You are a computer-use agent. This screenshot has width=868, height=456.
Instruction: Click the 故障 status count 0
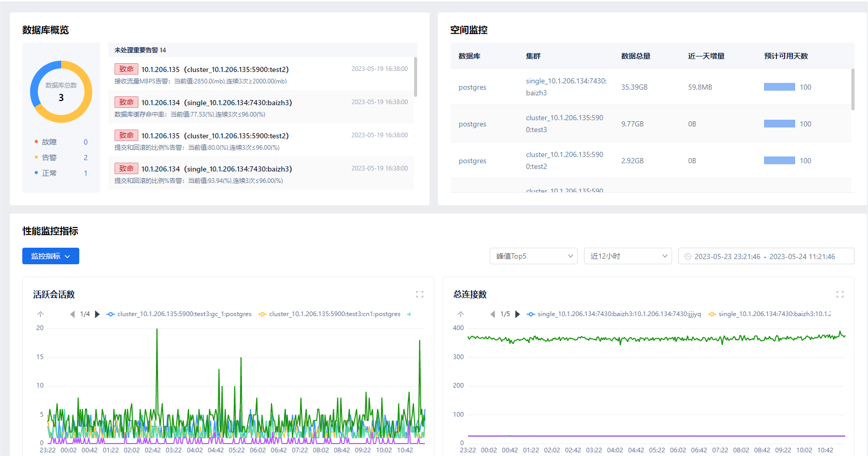point(86,142)
